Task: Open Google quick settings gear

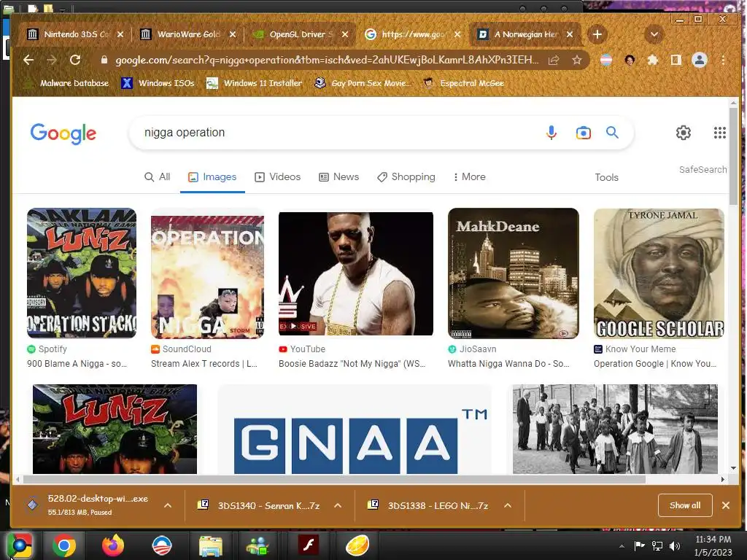Action: click(683, 133)
